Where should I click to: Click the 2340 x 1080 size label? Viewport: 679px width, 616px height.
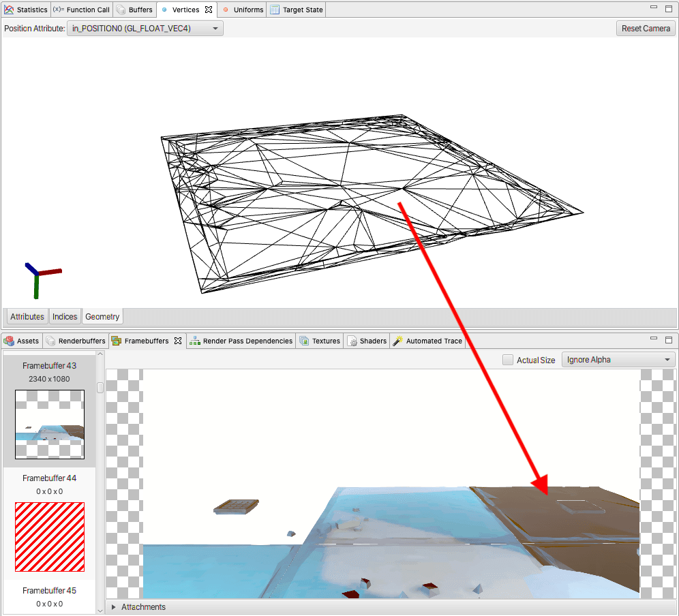[49, 379]
